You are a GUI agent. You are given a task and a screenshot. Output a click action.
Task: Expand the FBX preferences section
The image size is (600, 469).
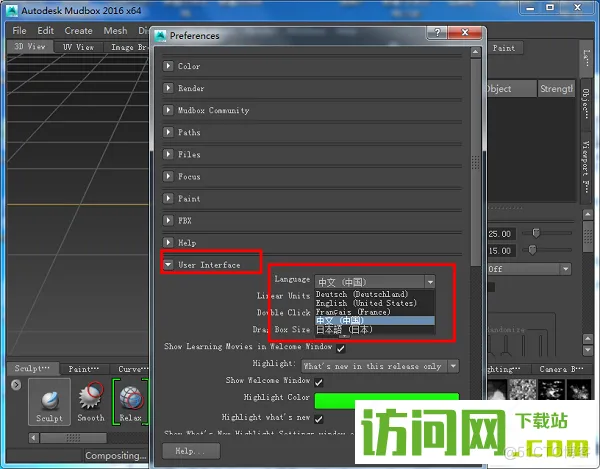point(168,220)
